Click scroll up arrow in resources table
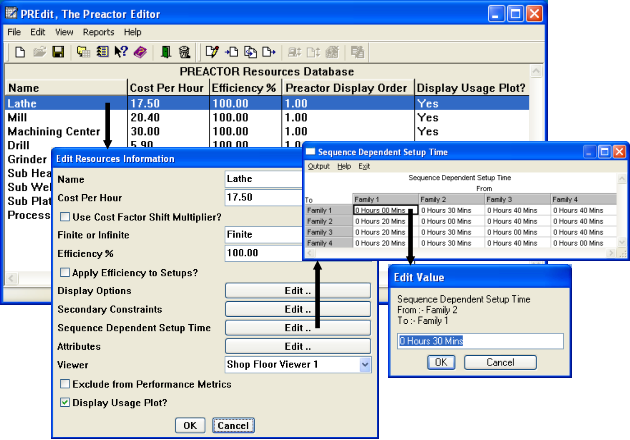 [536, 72]
